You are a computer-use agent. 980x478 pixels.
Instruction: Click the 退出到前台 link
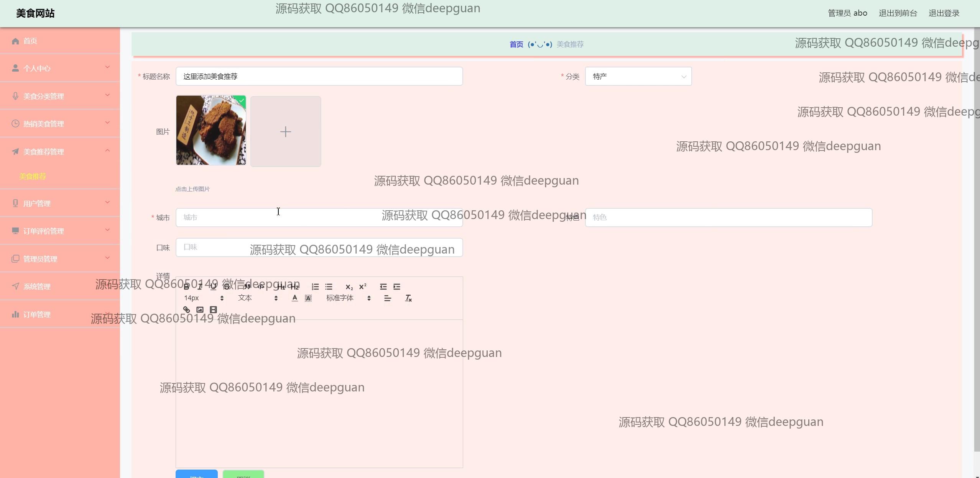pos(898,13)
